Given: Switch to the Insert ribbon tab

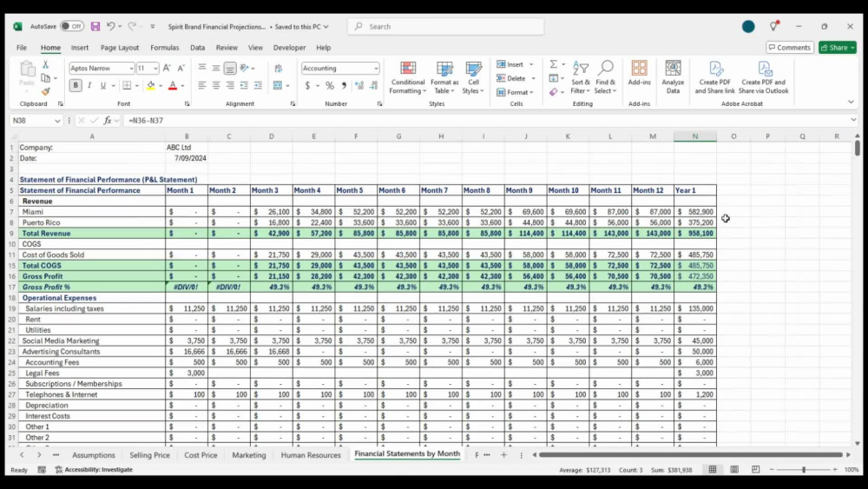Looking at the screenshot, I should pos(79,48).
